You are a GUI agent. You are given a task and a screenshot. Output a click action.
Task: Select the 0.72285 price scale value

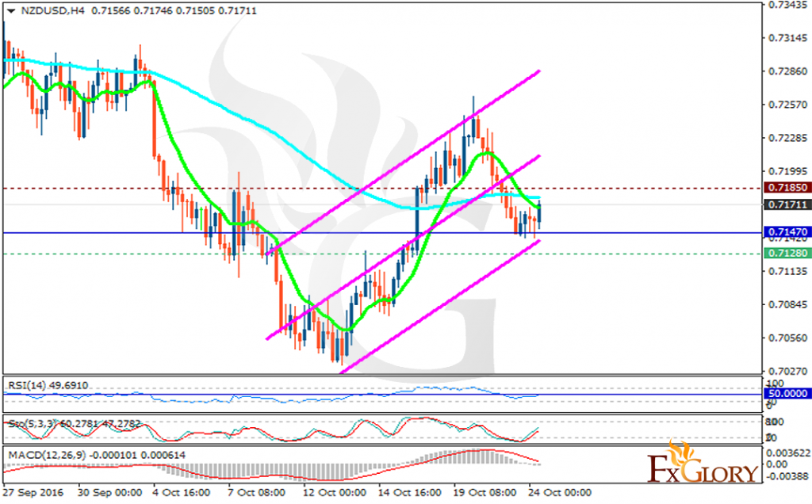pos(787,138)
